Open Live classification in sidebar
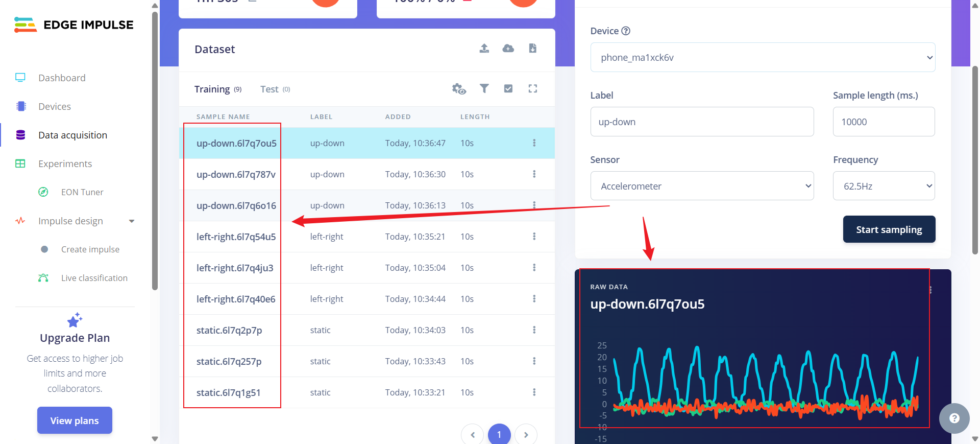 [x=94, y=278]
